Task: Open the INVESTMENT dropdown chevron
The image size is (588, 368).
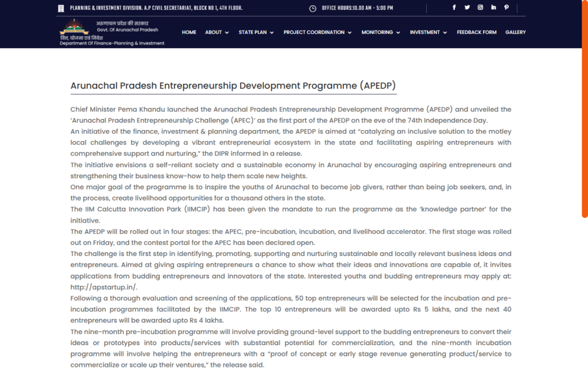Action: [x=444, y=32]
